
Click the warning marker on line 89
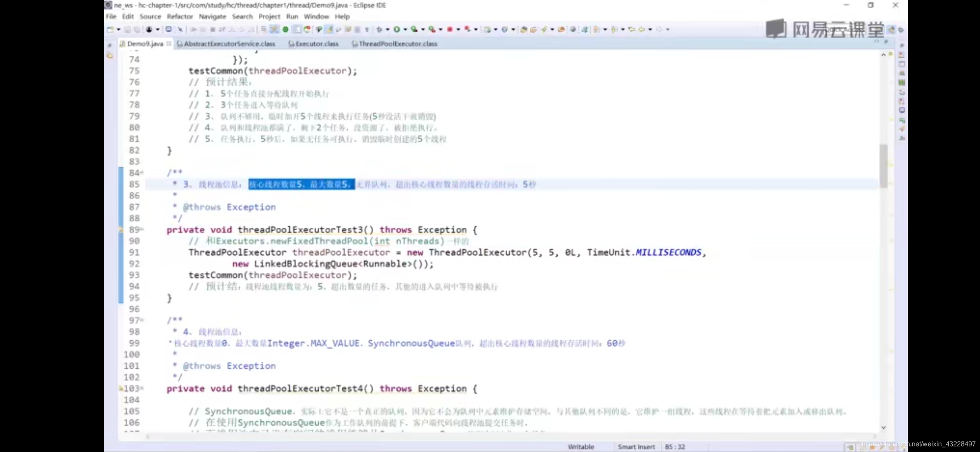[121, 229]
